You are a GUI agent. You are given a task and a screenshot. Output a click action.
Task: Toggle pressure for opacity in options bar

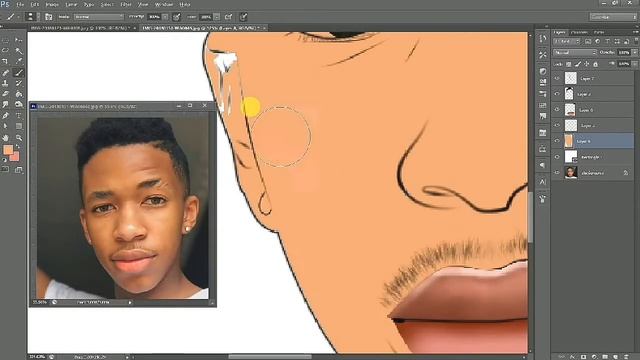coord(176,17)
